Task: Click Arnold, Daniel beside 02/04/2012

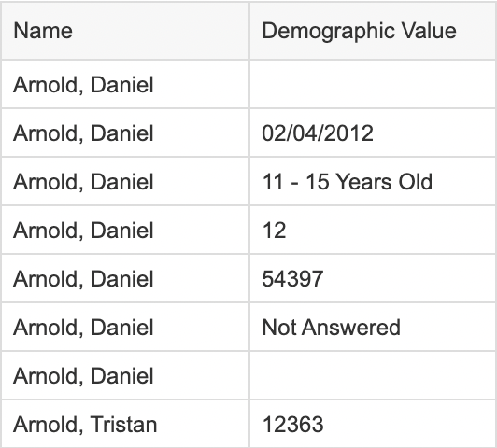Action: [x=125, y=133]
